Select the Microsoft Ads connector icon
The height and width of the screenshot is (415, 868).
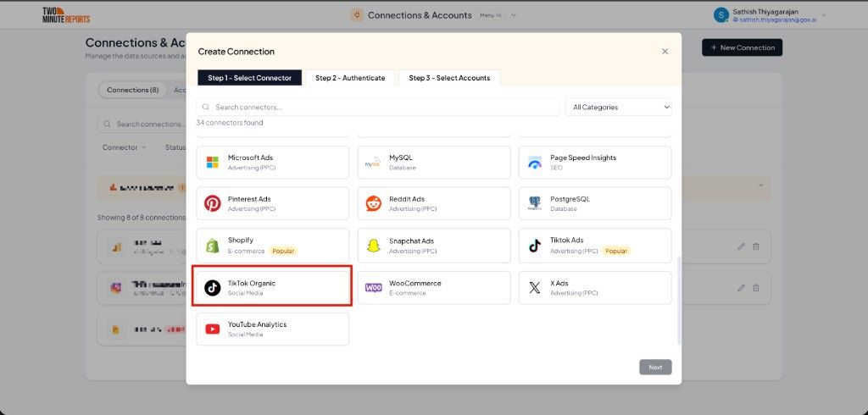pos(213,162)
